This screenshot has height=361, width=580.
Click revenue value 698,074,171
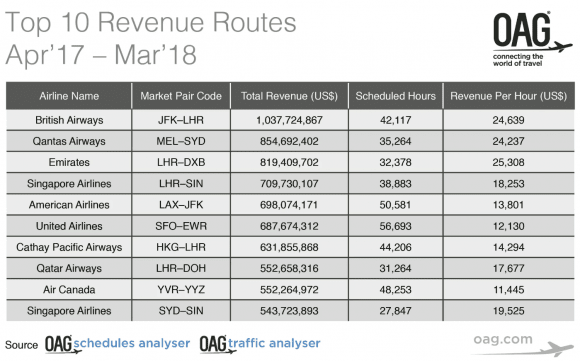coord(289,205)
